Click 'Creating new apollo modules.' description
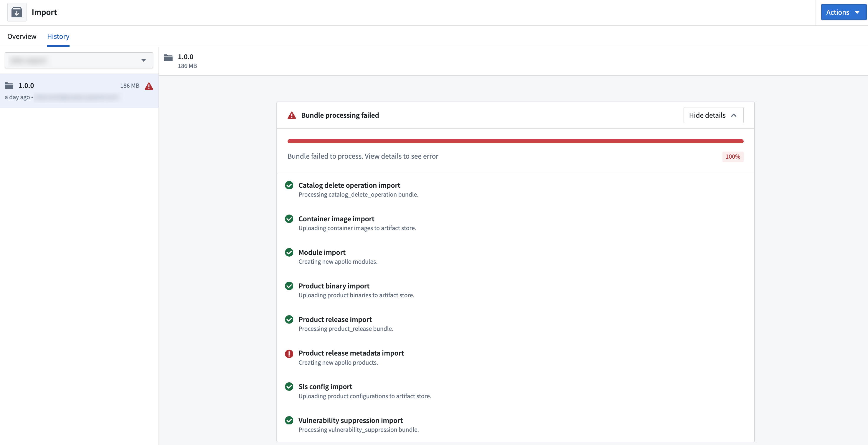Viewport: 868px width, 445px height. click(x=338, y=262)
